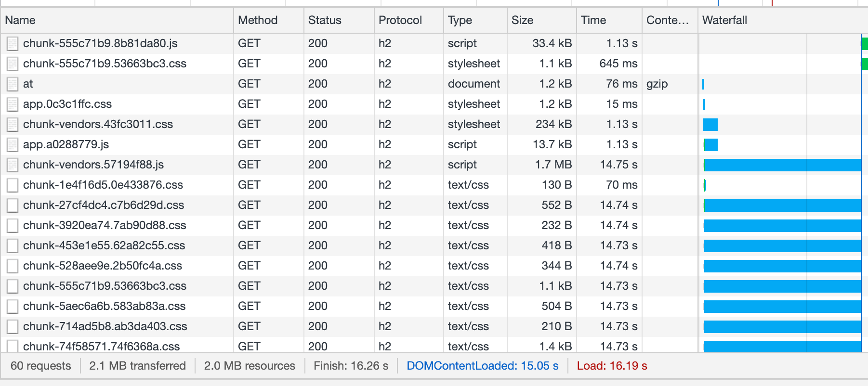Select the request chunk-1e4f16d5.0e433876.css
The height and width of the screenshot is (386, 868).
click(x=103, y=185)
